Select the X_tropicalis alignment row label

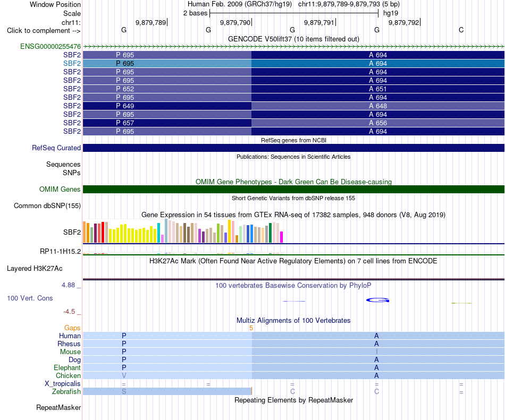coord(63,384)
